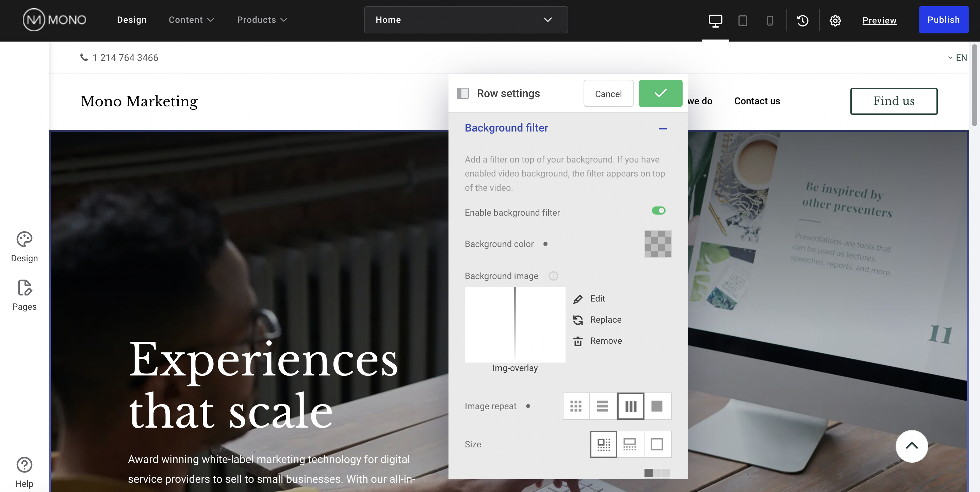Open the Background color swatch
The width and height of the screenshot is (980, 492).
click(658, 244)
